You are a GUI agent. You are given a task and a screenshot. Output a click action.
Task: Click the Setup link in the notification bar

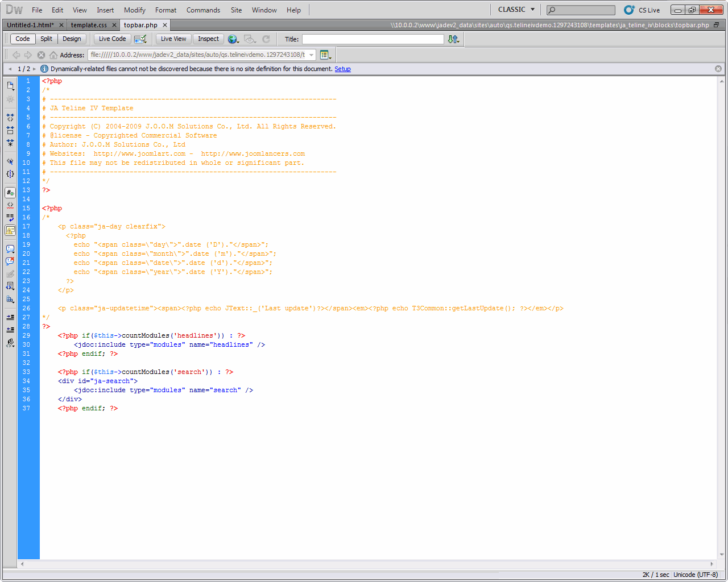click(x=344, y=68)
